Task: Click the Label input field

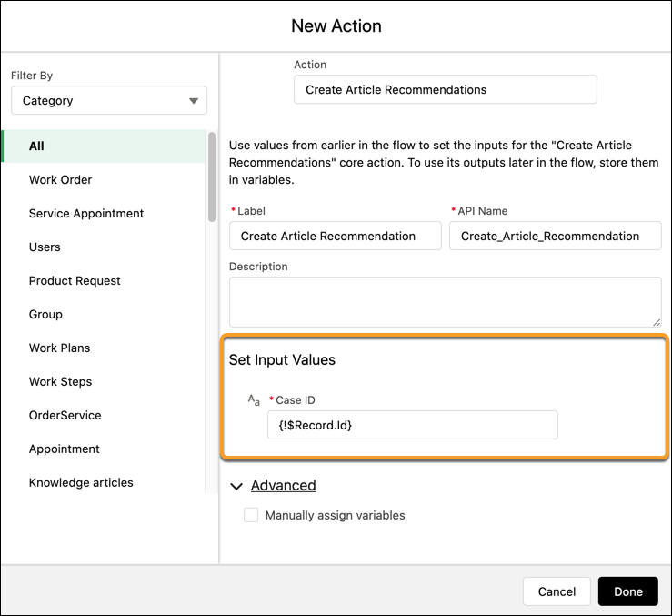Action: pyautogui.click(x=336, y=236)
